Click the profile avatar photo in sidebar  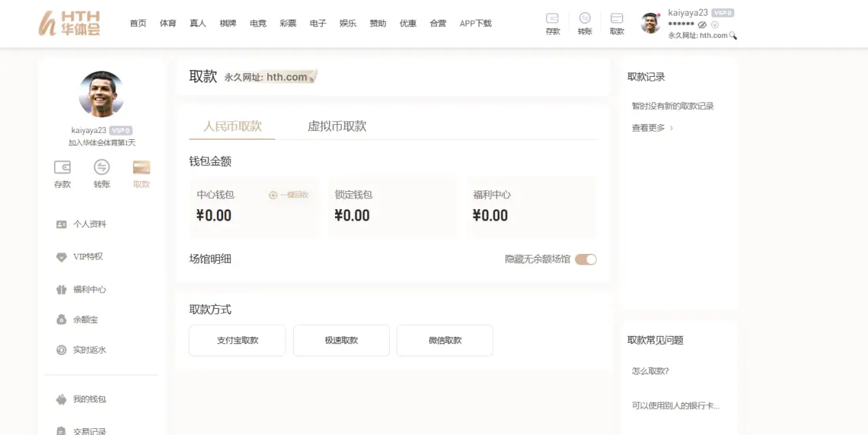click(102, 94)
